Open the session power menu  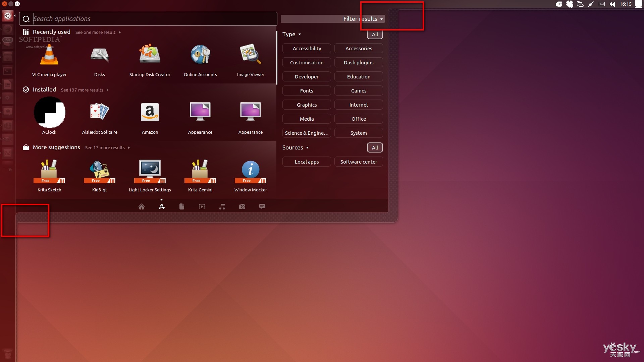pyautogui.click(x=639, y=4)
